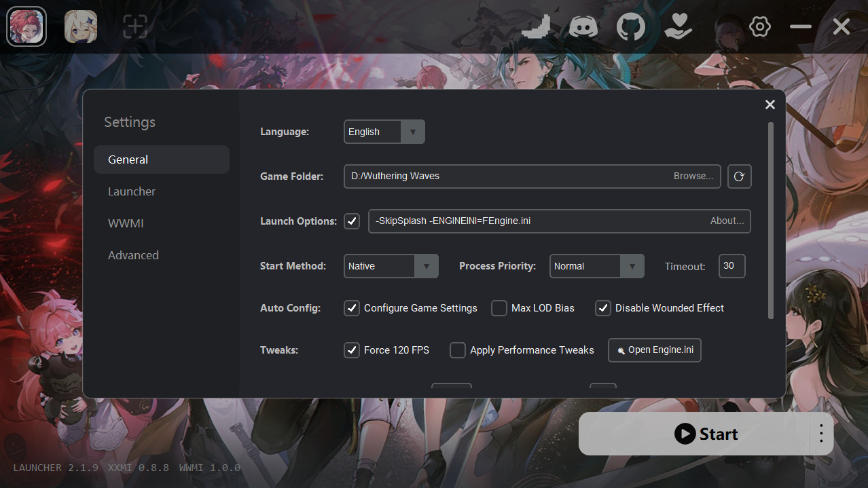Open settings via top gear icon
The image size is (868, 488).
[760, 27]
